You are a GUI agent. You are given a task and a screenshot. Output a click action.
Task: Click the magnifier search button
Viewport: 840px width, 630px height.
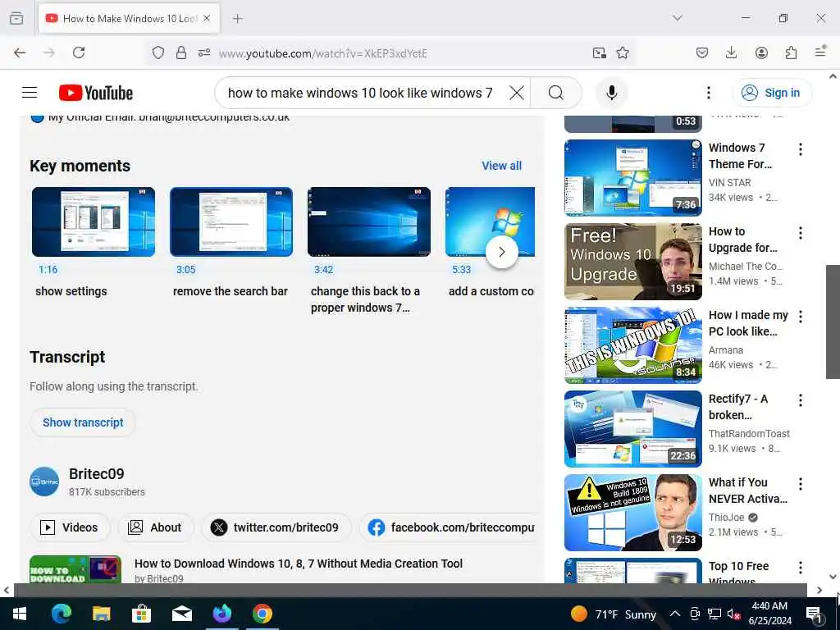(556, 93)
